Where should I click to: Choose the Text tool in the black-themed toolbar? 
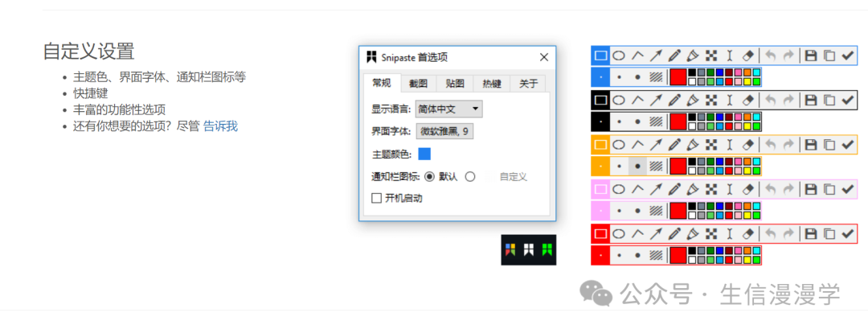(x=730, y=101)
